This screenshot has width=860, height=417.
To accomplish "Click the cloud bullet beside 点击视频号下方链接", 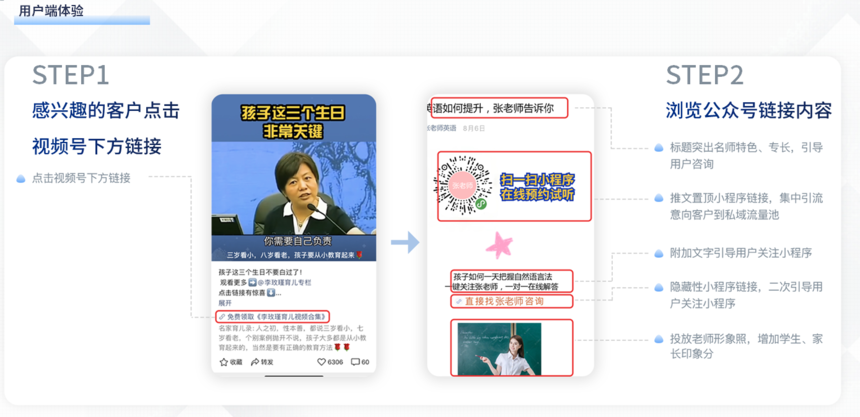I will pos(21,178).
